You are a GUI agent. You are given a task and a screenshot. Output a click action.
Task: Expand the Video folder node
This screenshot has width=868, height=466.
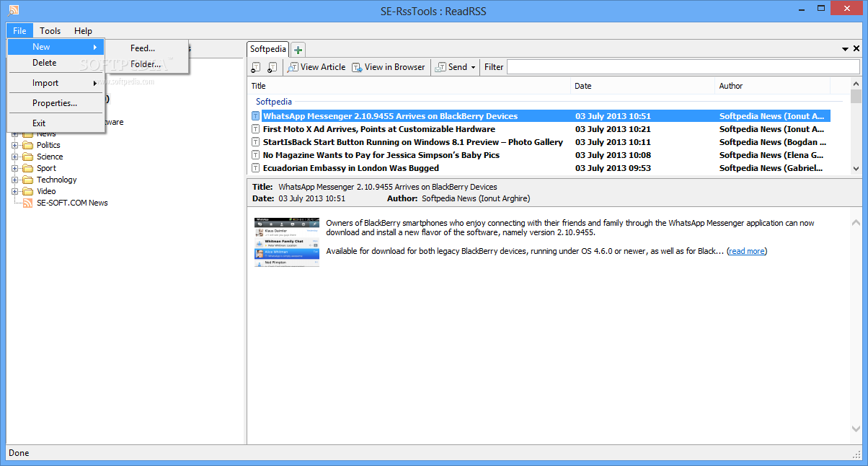(15, 191)
